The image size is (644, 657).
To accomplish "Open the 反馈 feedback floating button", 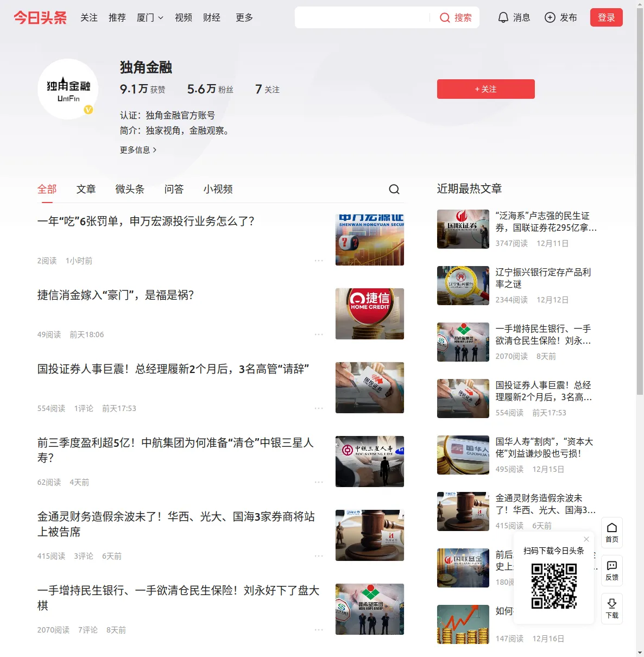I will coord(612,571).
